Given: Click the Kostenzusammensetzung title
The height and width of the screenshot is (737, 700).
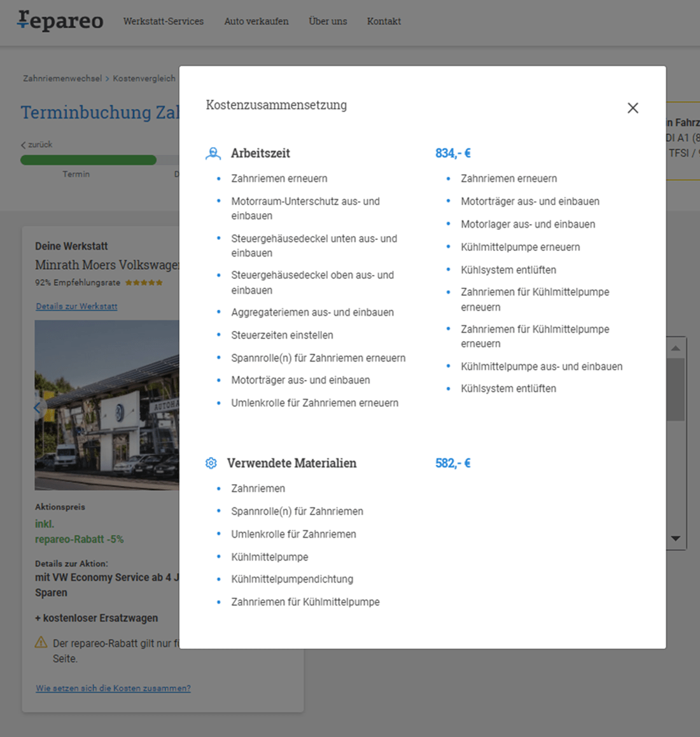Looking at the screenshot, I should (276, 105).
